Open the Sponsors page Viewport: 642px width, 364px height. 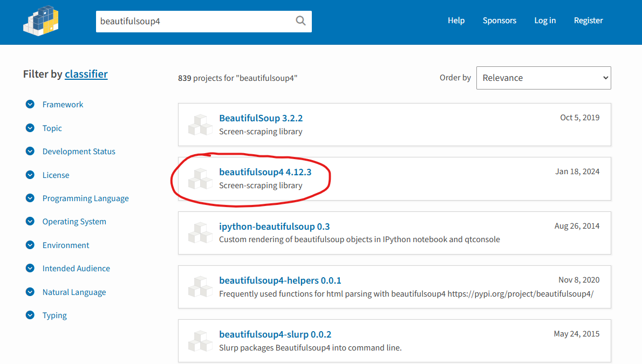499,20
